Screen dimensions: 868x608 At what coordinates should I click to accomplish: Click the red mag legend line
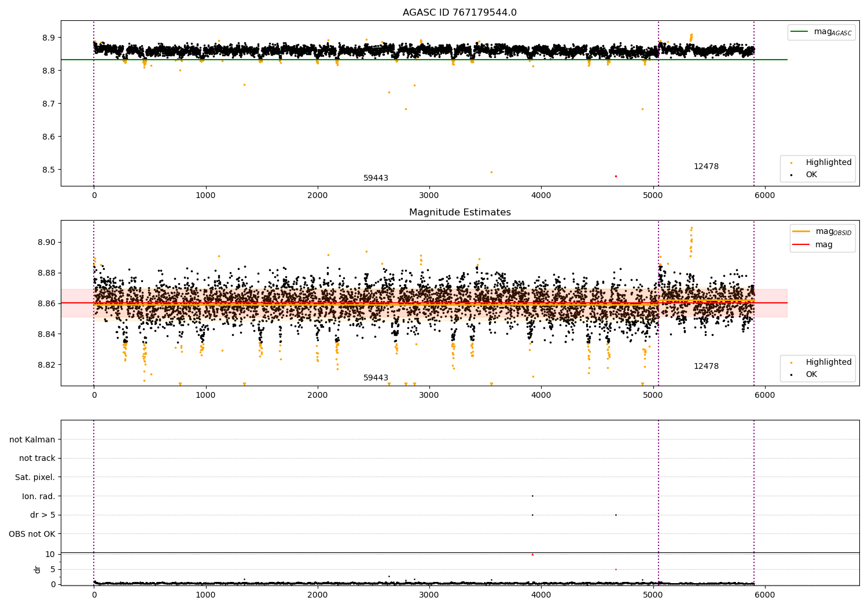pyautogui.click(x=801, y=244)
